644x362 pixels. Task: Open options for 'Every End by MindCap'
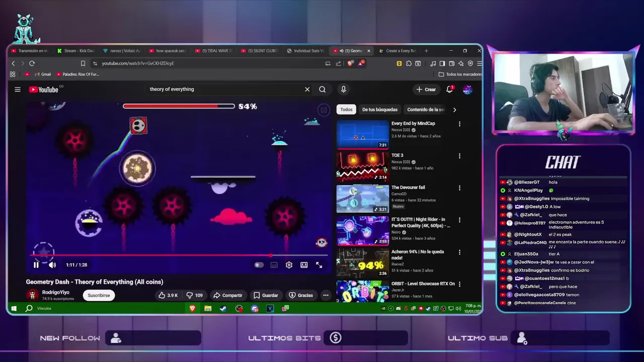(459, 124)
